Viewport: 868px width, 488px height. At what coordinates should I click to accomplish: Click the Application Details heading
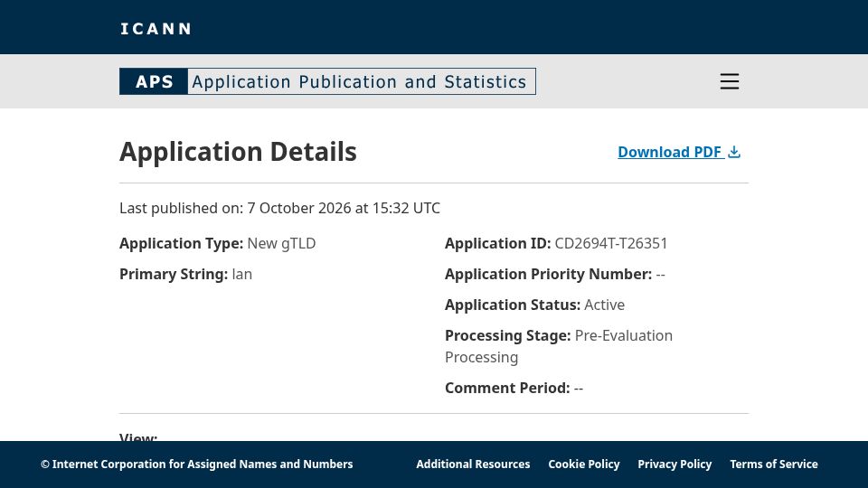click(x=238, y=152)
